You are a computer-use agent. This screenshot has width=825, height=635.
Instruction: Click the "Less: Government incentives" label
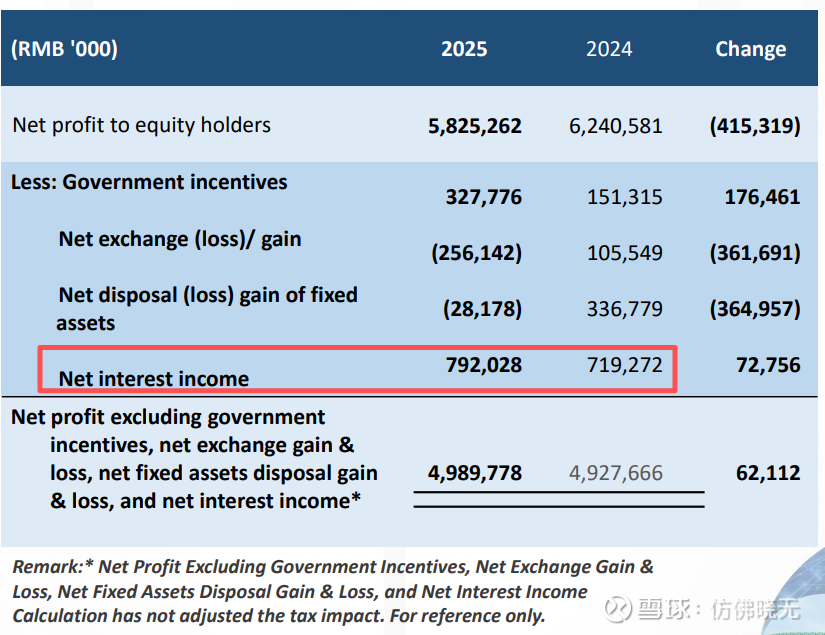point(149,182)
